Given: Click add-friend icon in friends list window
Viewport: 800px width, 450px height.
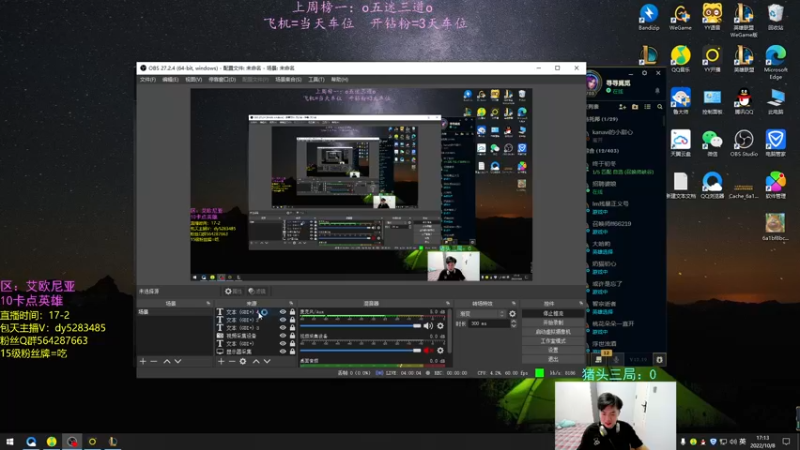Looking at the screenshot, I should tap(622, 107).
